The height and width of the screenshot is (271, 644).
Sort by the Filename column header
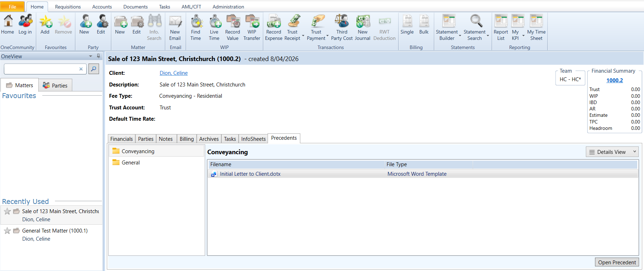(296, 164)
